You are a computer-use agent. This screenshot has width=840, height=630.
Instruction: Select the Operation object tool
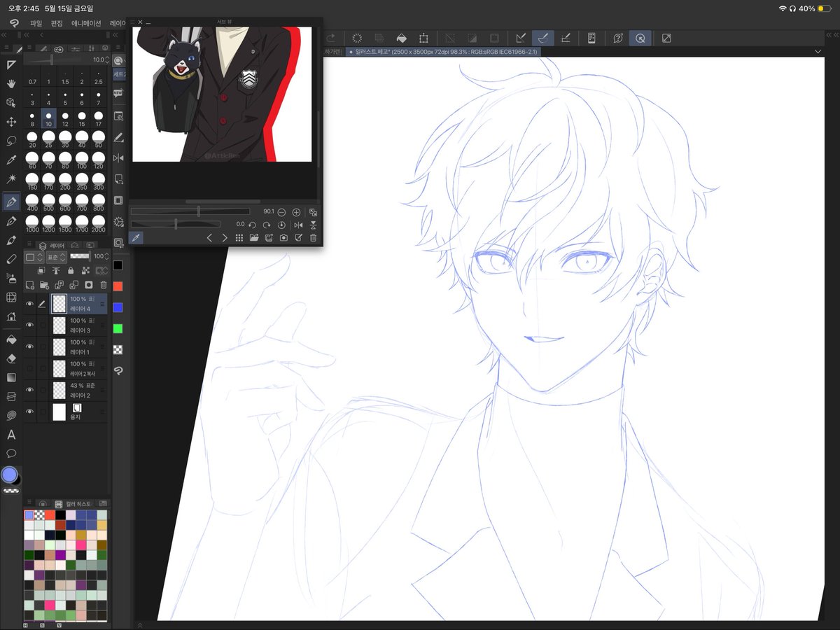(x=11, y=103)
